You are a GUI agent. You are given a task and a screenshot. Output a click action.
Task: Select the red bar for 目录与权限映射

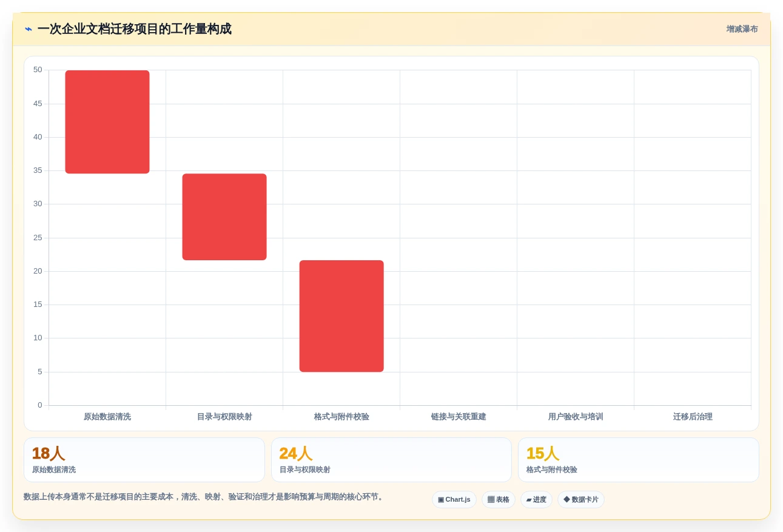(x=224, y=217)
